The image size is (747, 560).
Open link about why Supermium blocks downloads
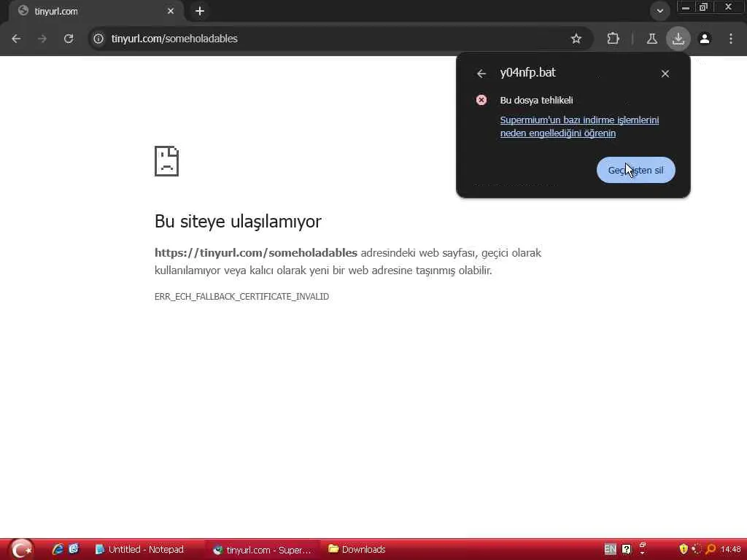click(579, 127)
